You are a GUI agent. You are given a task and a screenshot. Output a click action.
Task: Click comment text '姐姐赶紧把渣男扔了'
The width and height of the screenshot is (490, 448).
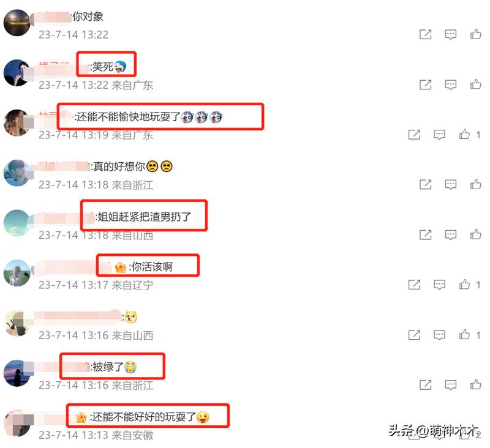pos(145,217)
